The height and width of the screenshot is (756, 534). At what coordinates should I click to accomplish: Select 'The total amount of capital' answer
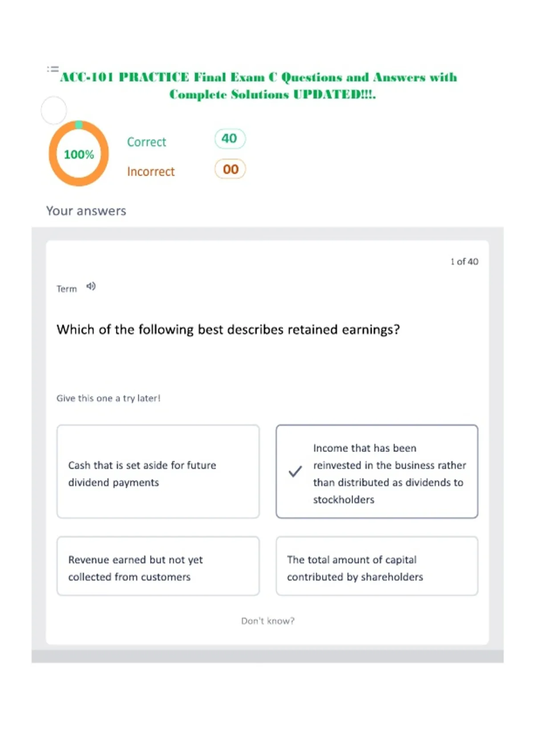click(377, 566)
